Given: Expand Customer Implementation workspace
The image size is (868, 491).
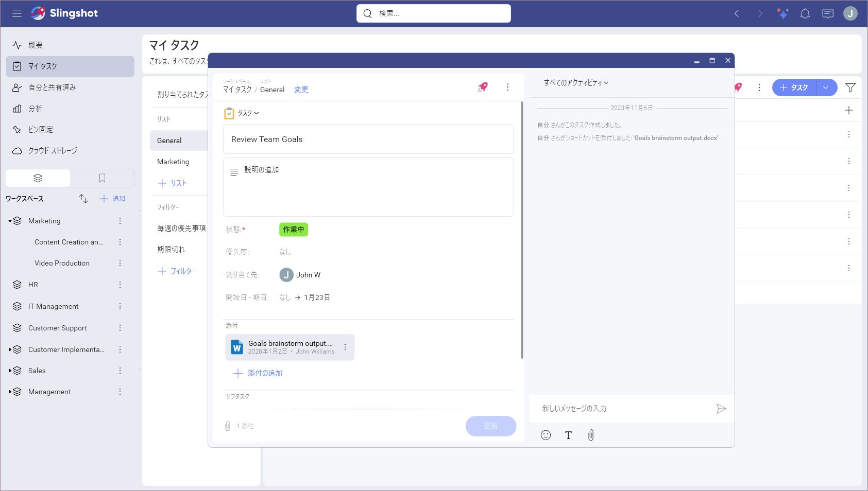Looking at the screenshot, I should (10, 349).
